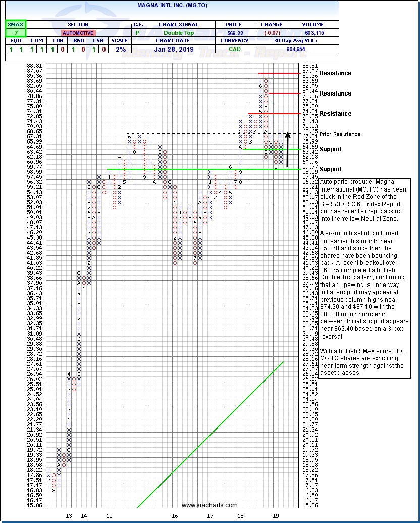
Task: Open the siacharts.com link at chart bottom
Action: 209,505
